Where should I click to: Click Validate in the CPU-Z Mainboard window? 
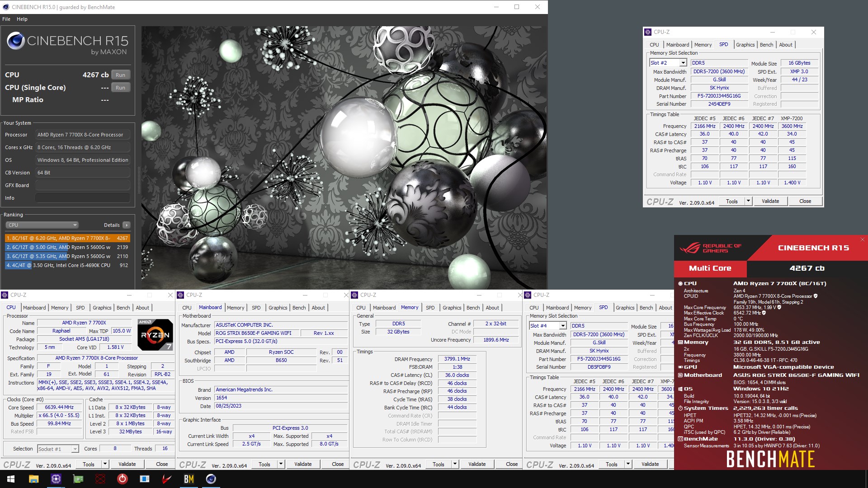[303, 464]
